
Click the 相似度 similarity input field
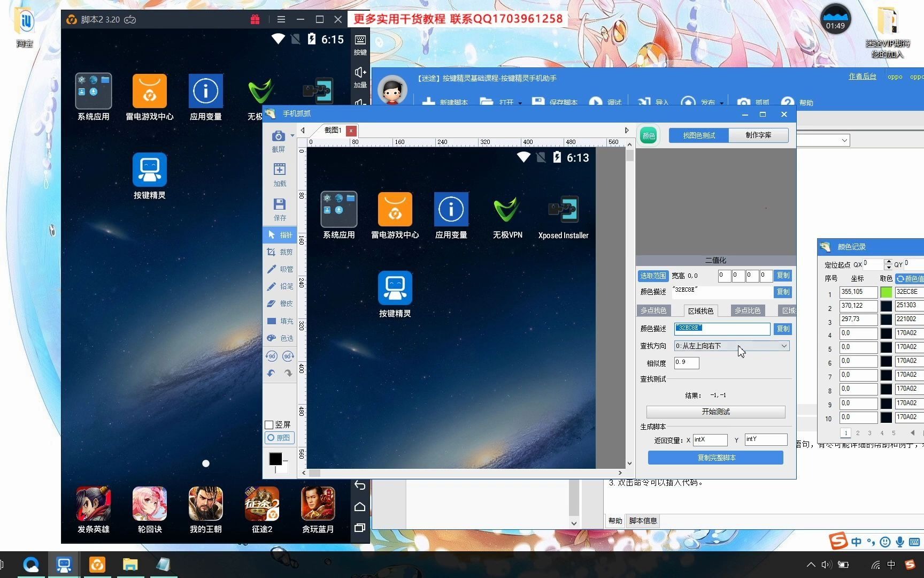tap(687, 363)
